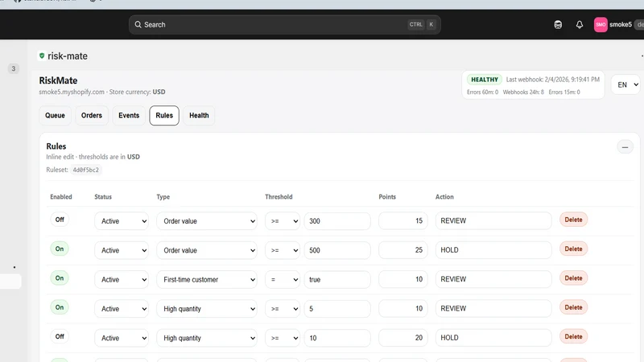Screen dimensions: 644x362
Task: Open Status dropdown in Order value 500 row
Action: click(x=122, y=250)
